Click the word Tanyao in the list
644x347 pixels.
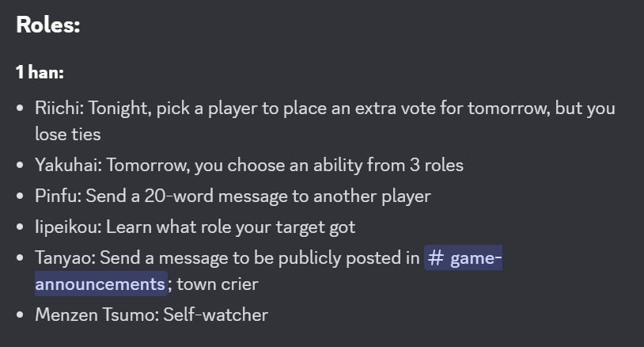(63, 259)
